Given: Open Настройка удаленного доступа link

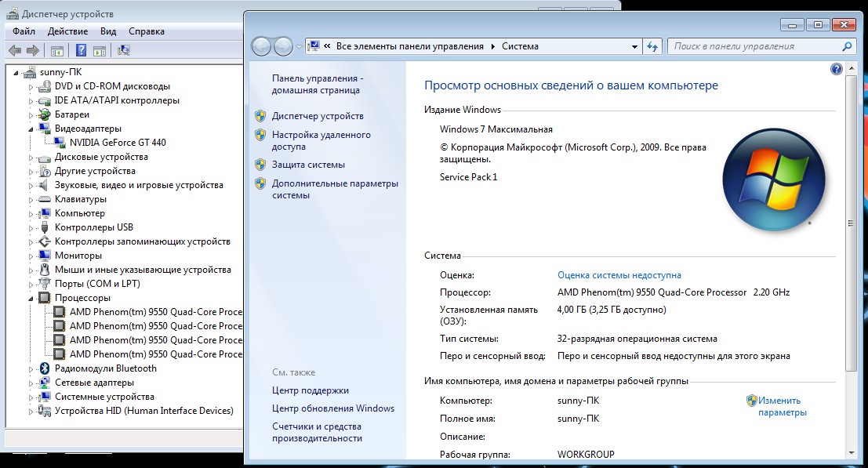Looking at the screenshot, I should (x=321, y=140).
